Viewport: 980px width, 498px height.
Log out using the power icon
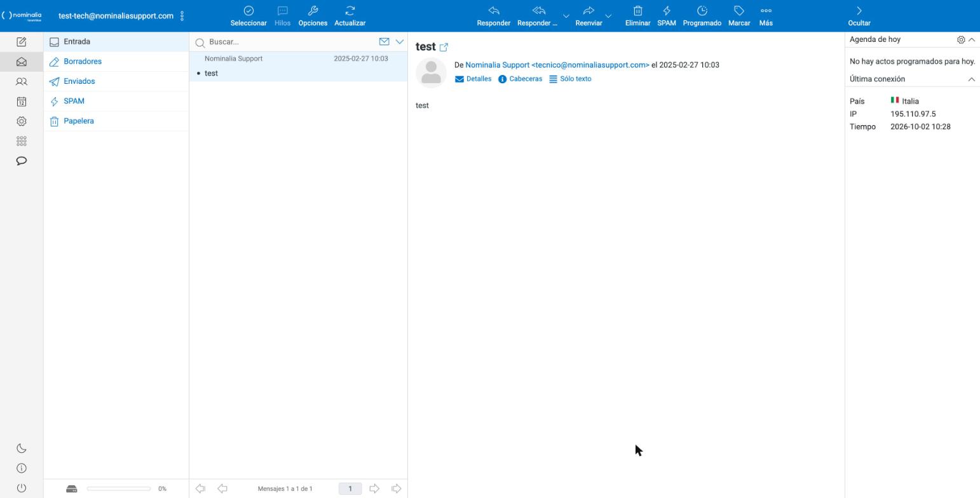22,488
